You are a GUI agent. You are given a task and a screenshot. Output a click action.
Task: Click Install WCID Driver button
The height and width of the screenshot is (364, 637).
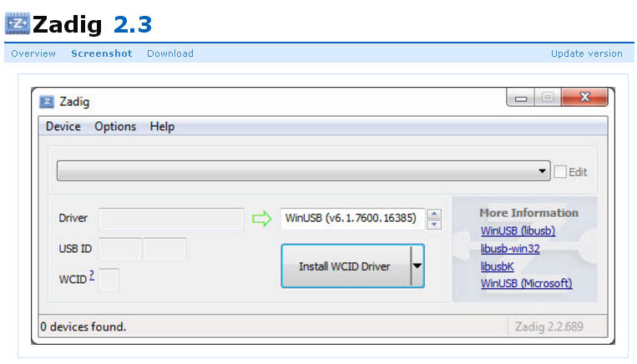(x=346, y=266)
